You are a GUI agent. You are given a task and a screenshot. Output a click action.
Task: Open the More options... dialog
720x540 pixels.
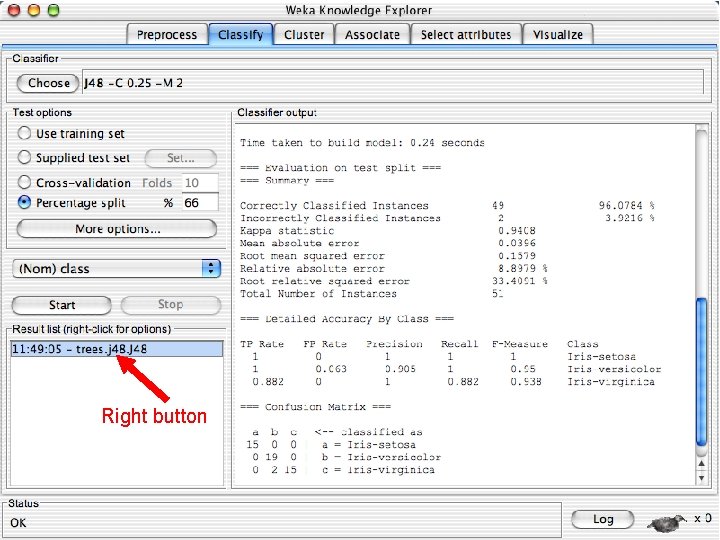coord(117,229)
